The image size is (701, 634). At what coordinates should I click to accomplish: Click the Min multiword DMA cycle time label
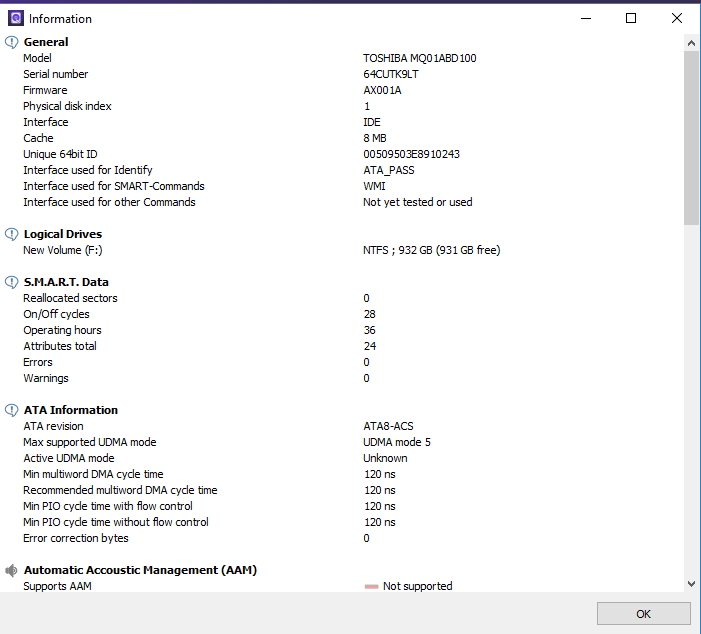pos(93,474)
